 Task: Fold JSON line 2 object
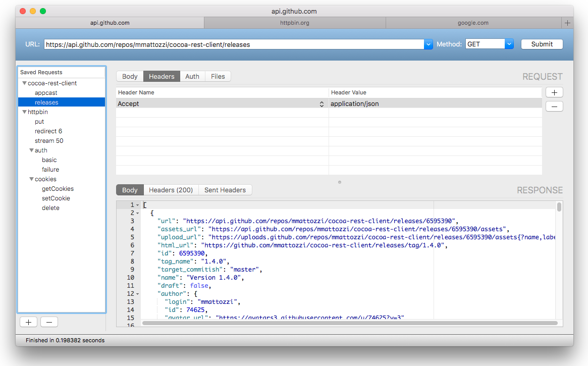[138, 214]
